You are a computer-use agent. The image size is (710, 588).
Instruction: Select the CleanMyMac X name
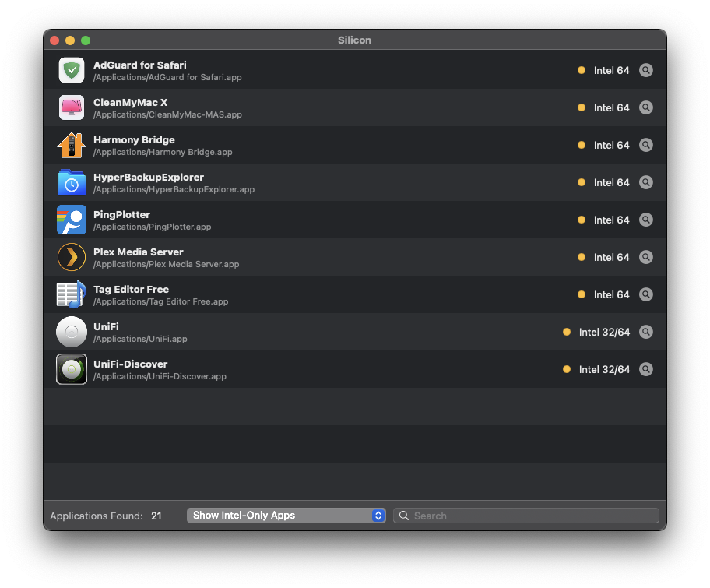coord(131,102)
